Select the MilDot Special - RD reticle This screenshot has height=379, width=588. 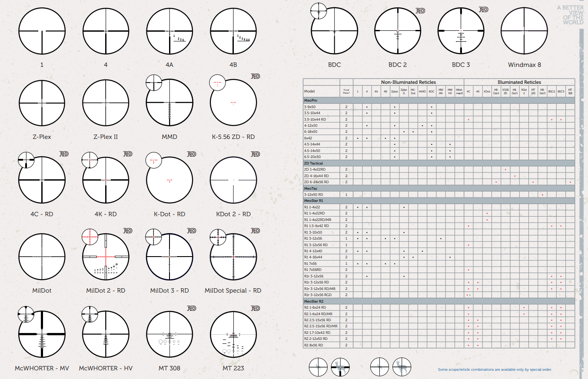233,257
